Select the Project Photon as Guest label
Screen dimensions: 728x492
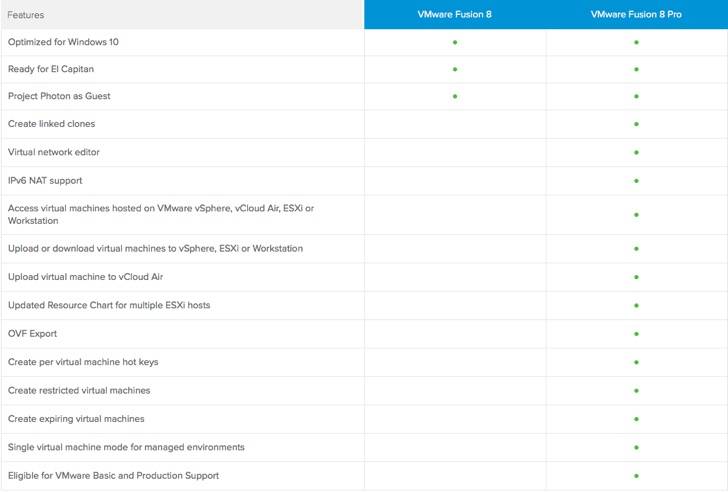pos(59,96)
